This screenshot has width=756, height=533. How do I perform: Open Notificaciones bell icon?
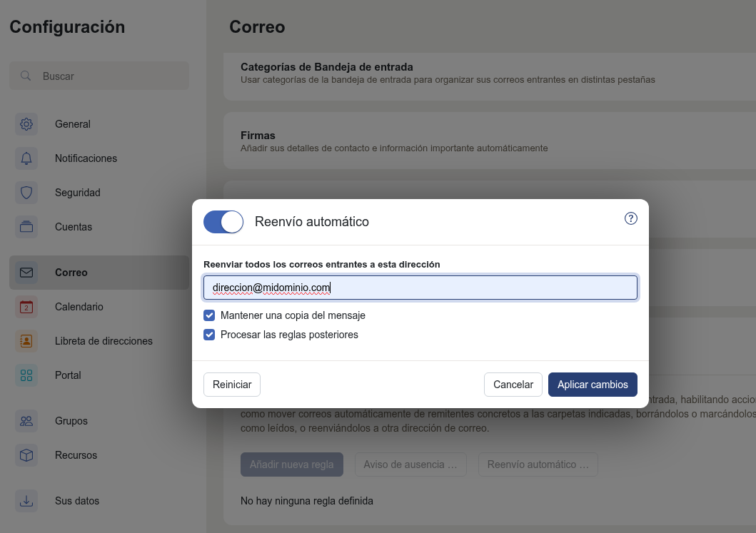point(26,158)
